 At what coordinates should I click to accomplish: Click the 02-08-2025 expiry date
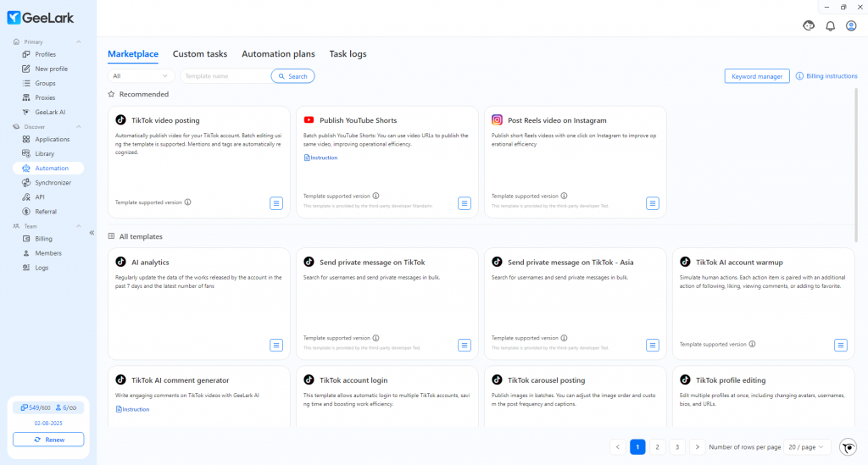(x=48, y=423)
